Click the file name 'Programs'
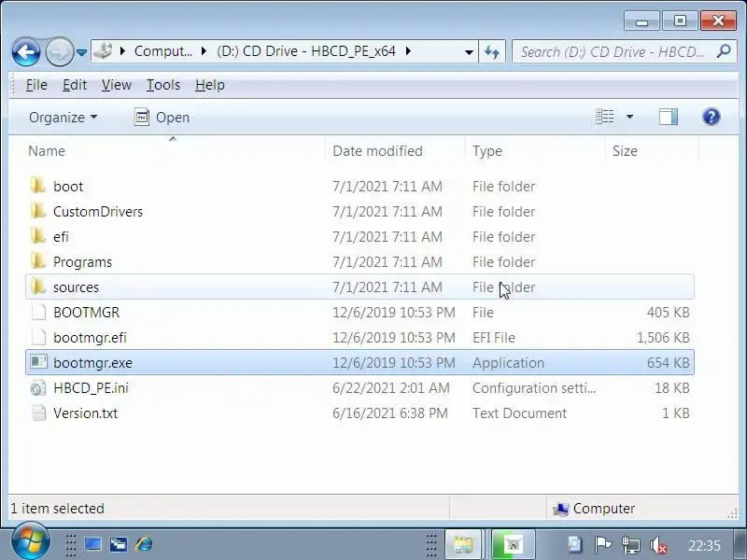 point(82,262)
